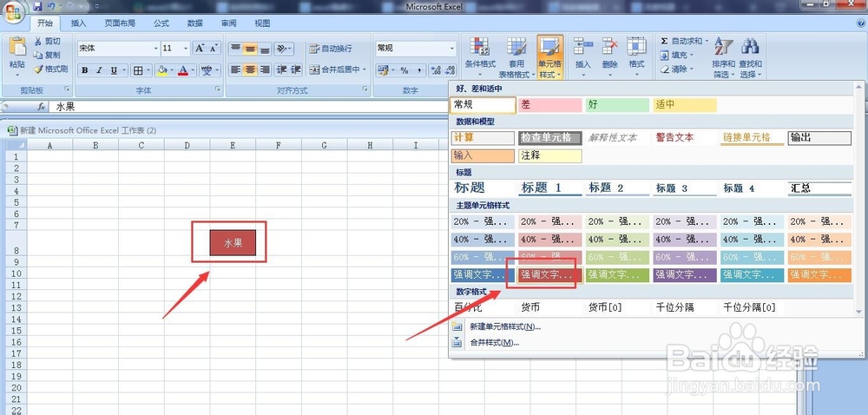
Task: Increase the indent
Action: click(x=296, y=69)
